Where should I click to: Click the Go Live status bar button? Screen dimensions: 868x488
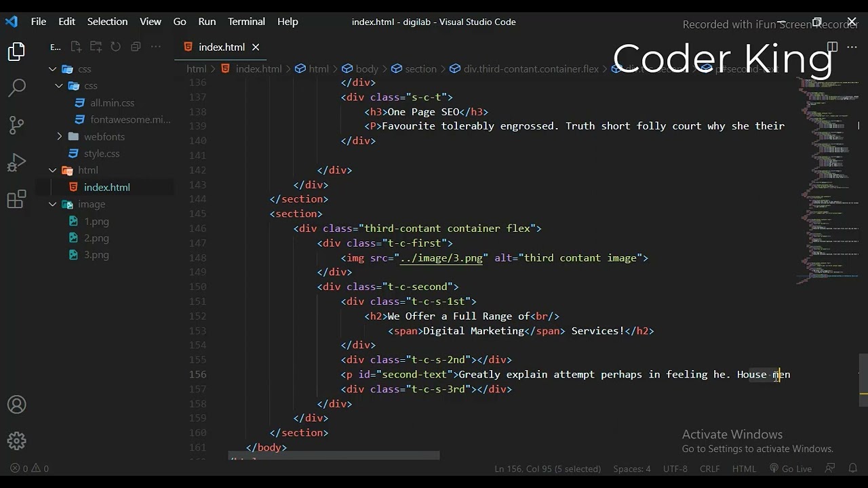pyautogui.click(x=791, y=468)
